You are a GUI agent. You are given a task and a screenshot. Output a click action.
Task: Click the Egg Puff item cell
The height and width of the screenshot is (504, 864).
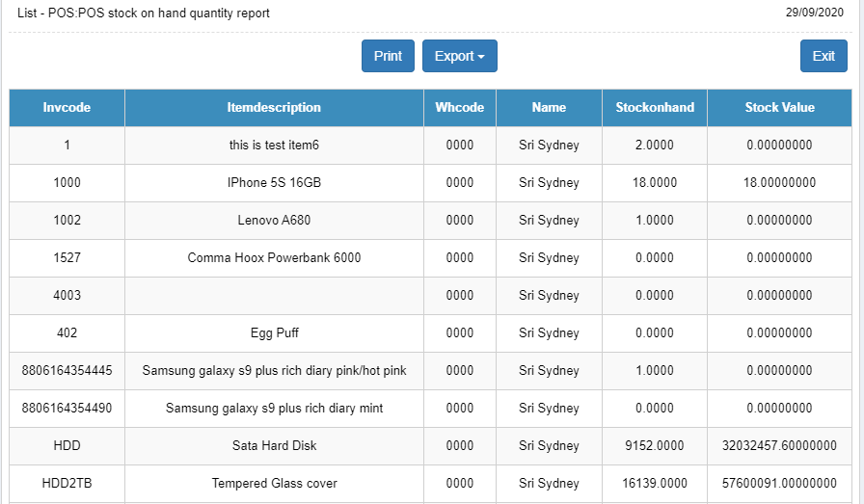[274, 333]
